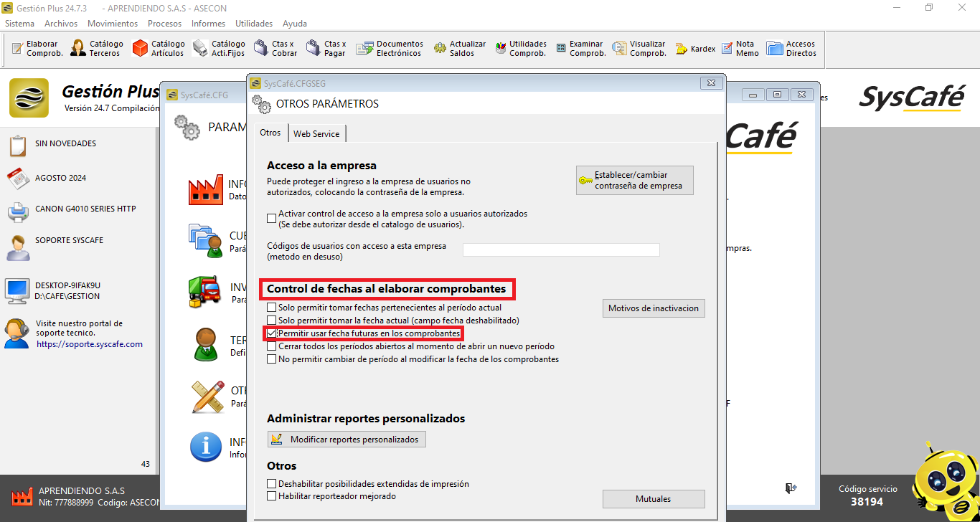Open the Procesos menu
The width and height of the screenshot is (980, 522).
164,24
